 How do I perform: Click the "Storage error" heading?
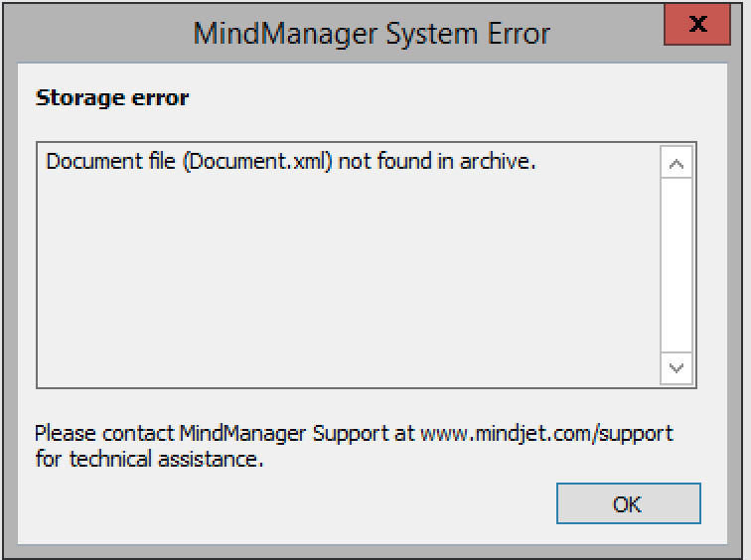[112, 97]
